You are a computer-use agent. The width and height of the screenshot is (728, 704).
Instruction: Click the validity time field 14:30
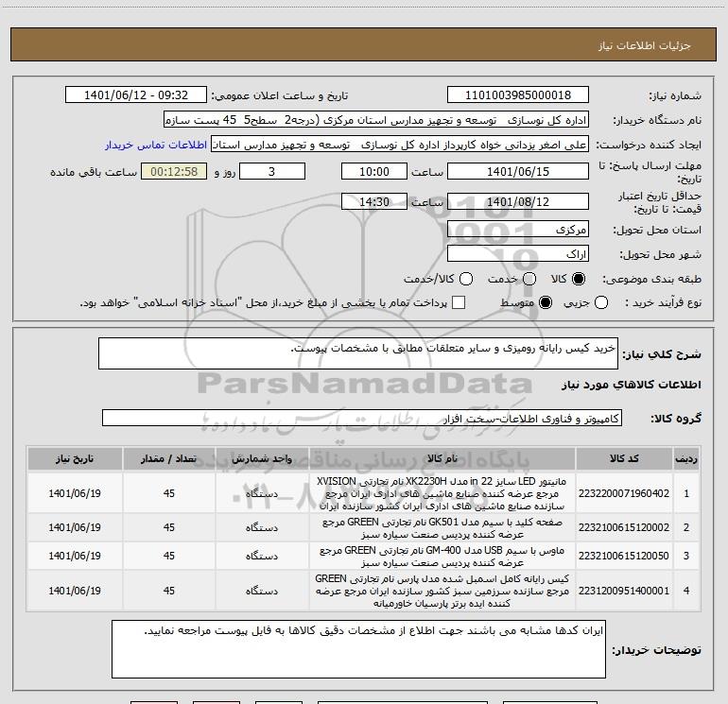click(374, 202)
